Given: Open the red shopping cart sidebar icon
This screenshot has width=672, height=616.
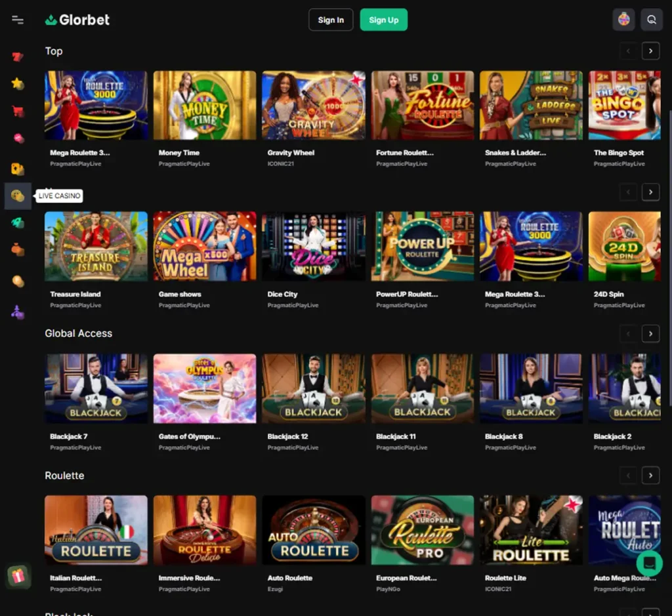Looking at the screenshot, I should [18, 111].
